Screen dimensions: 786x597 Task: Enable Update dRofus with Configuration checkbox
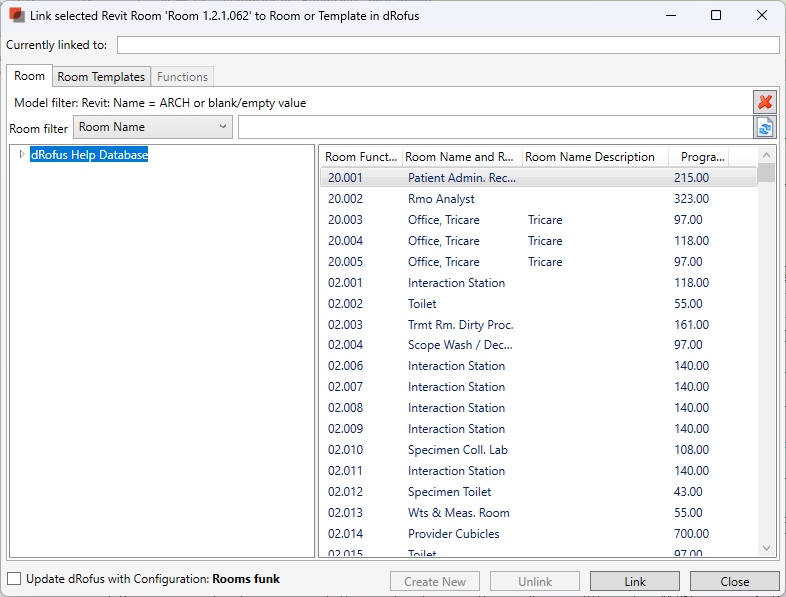point(14,579)
